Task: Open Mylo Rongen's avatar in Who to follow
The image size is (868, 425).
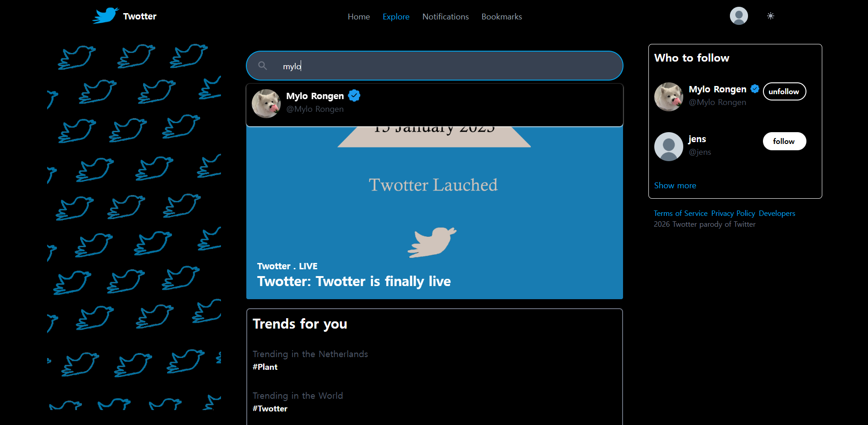Action: (x=668, y=97)
